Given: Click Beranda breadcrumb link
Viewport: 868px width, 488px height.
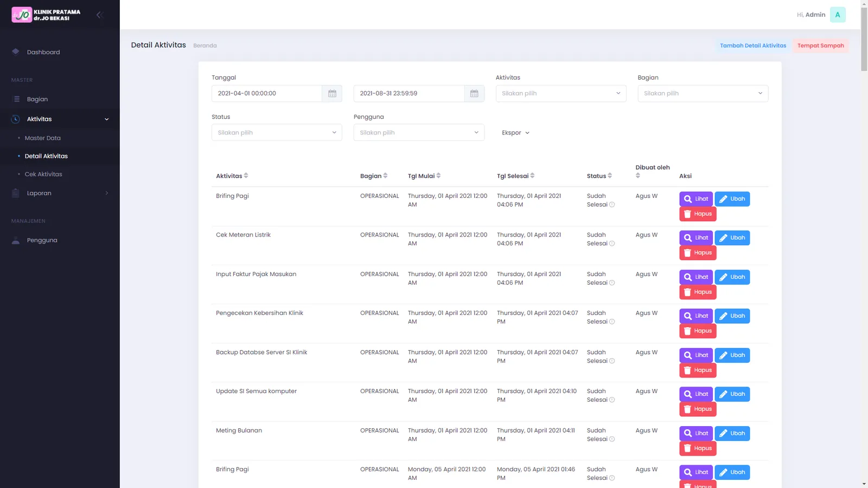Looking at the screenshot, I should point(205,46).
